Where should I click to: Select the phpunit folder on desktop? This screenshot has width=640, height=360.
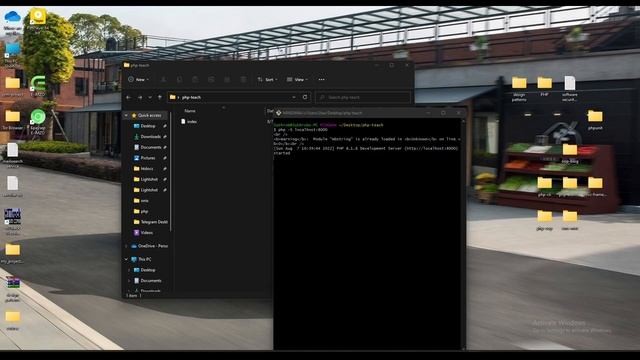[595, 120]
